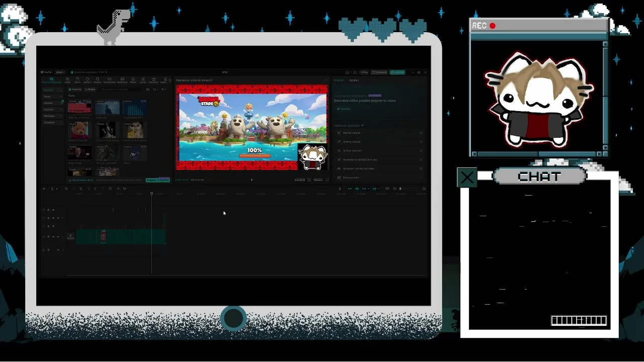644x362 pixels.
Task: Select the Multimedia tab in the toolbar
Action: click(51, 80)
